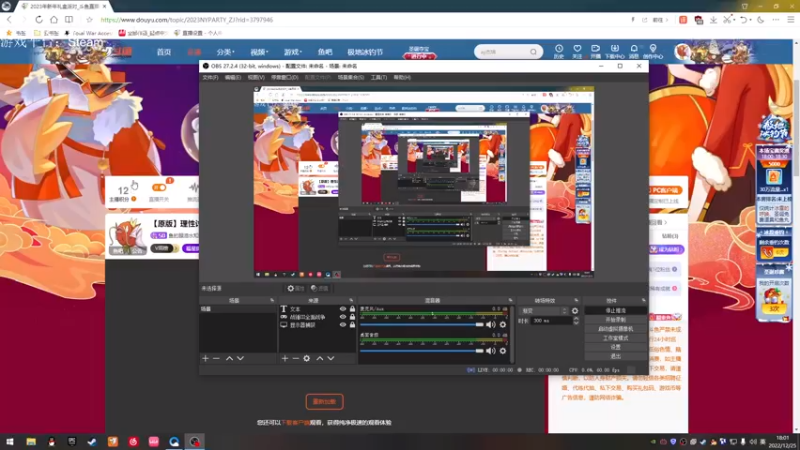Open Douyu messages bell icon

[x=634, y=51]
